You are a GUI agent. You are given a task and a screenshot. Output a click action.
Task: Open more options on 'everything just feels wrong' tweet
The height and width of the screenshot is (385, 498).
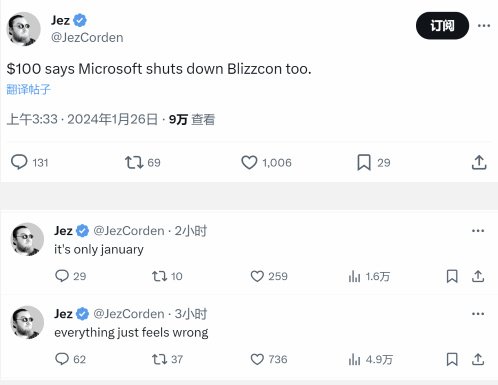(x=478, y=314)
